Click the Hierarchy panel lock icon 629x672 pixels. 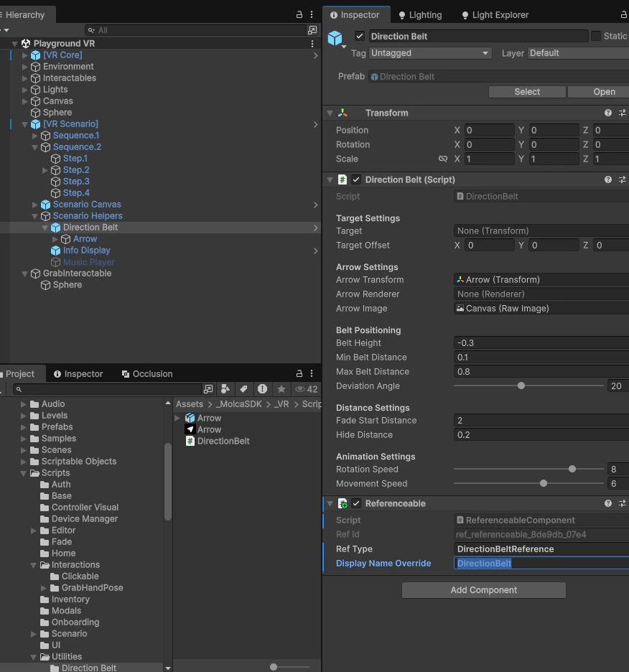coord(299,14)
